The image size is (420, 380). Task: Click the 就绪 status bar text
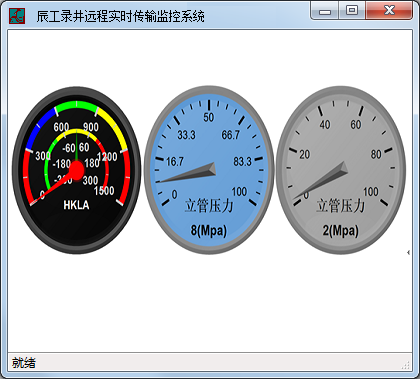(x=24, y=363)
